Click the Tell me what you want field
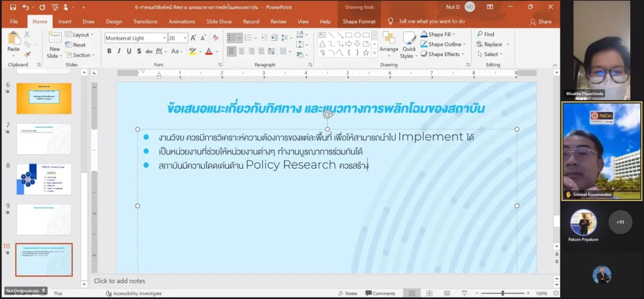The image size is (644, 299). (x=431, y=21)
